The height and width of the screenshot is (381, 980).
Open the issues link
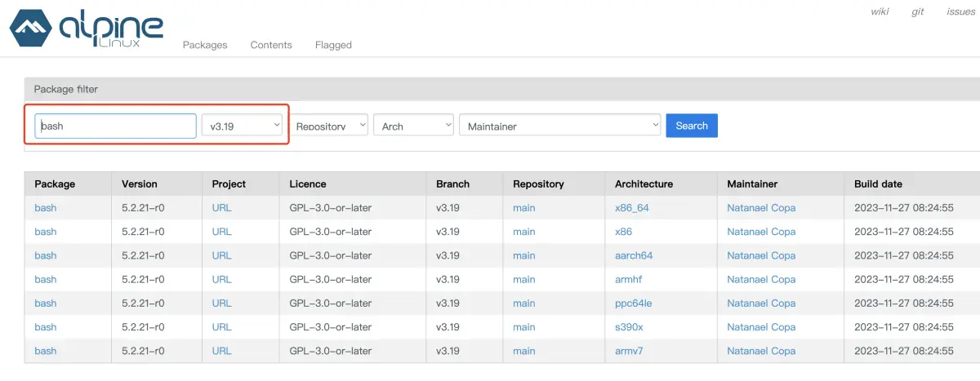pyautogui.click(x=960, y=11)
